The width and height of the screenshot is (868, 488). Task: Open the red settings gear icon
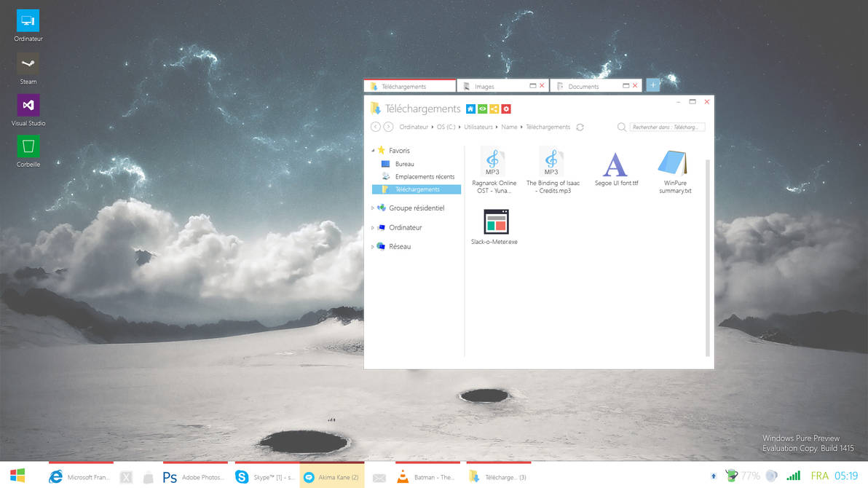(x=506, y=109)
